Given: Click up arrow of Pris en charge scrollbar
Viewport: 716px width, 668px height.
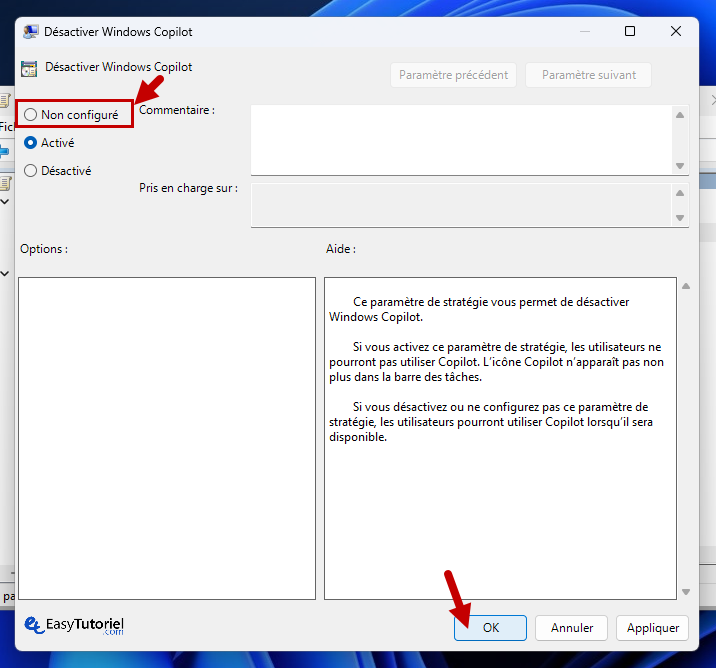Looking at the screenshot, I should click(680, 193).
